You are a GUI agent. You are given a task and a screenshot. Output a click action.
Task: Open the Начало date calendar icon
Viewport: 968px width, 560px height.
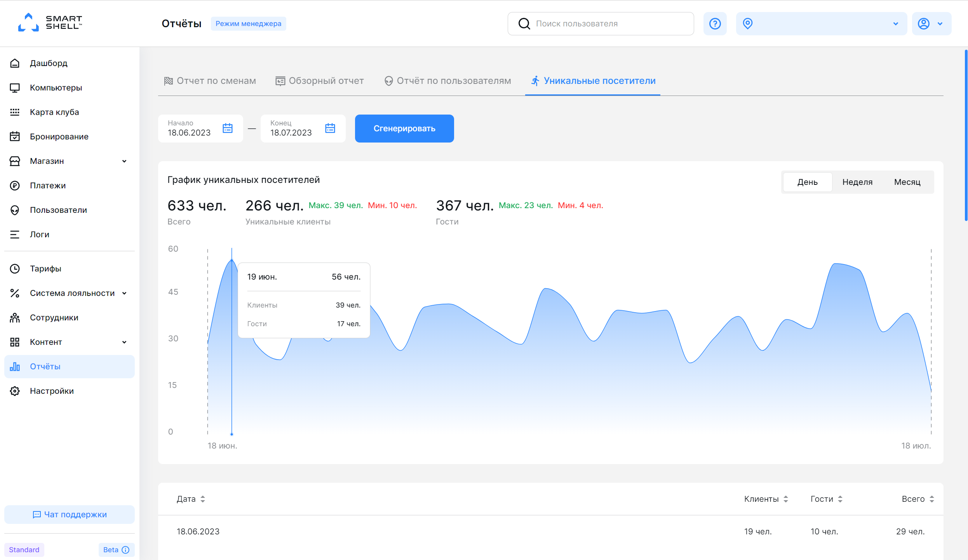pos(228,128)
